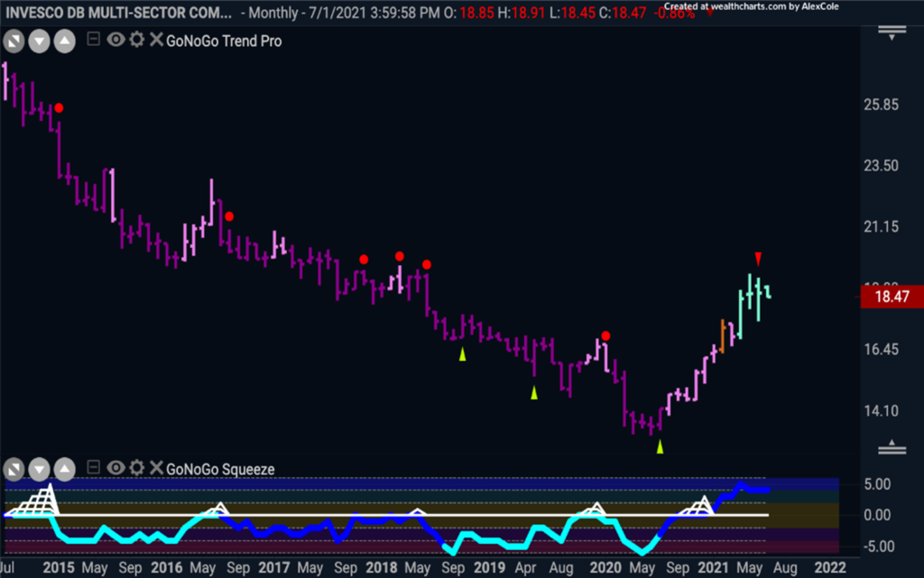Open GoNoGo Squeeze settings gear
924x578 pixels.
tap(137, 467)
